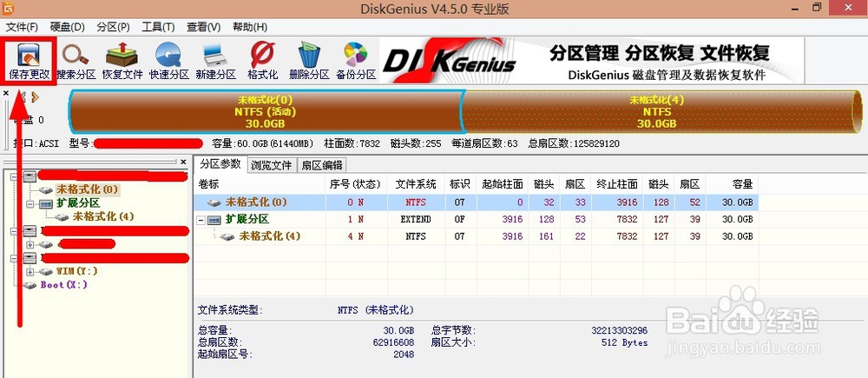The width and height of the screenshot is (868, 378).
Task: Click the EXTEND file system cell
Action: pos(415,220)
